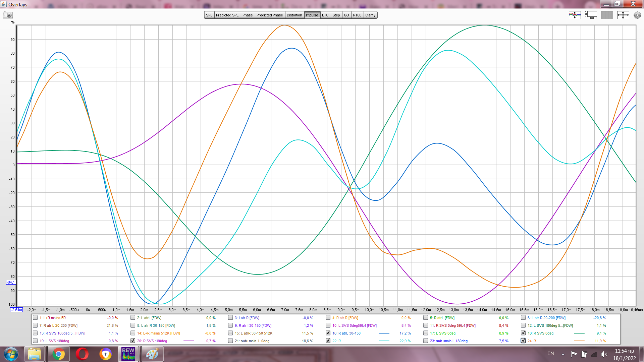The height and width of the screenshot is (362, 644).
Task: Click the -84,1 cursor value label
Action: tap(11, 282)
